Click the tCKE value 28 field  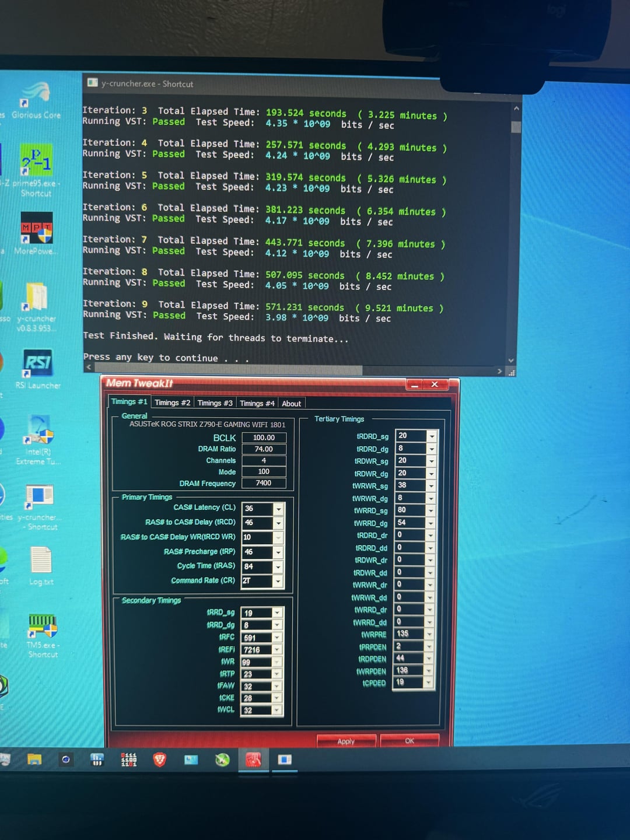[257, 698]
